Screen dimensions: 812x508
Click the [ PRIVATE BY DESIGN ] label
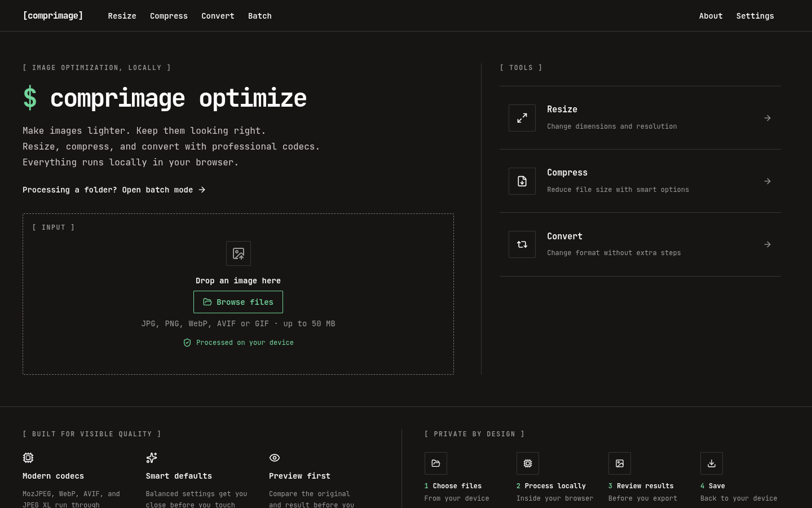[x=475, y=434]
